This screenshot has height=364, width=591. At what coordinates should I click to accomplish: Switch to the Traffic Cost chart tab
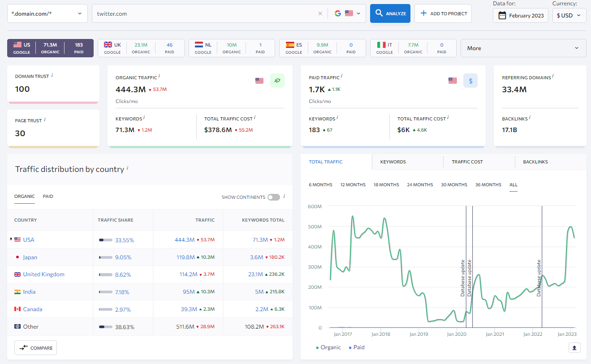tap(467, 162)
